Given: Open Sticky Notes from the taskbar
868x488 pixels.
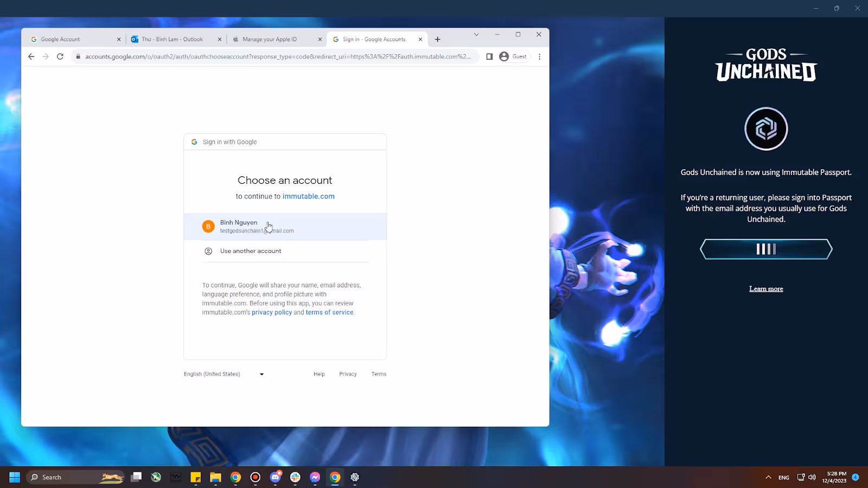Looking at the screenshot, I should [x=196, y=477].
